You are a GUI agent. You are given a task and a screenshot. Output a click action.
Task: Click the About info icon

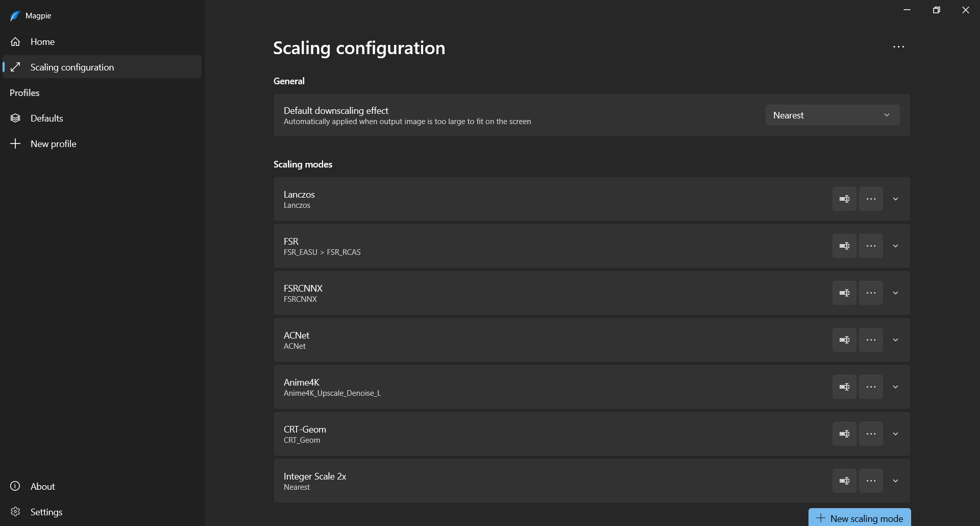point(15,486)
